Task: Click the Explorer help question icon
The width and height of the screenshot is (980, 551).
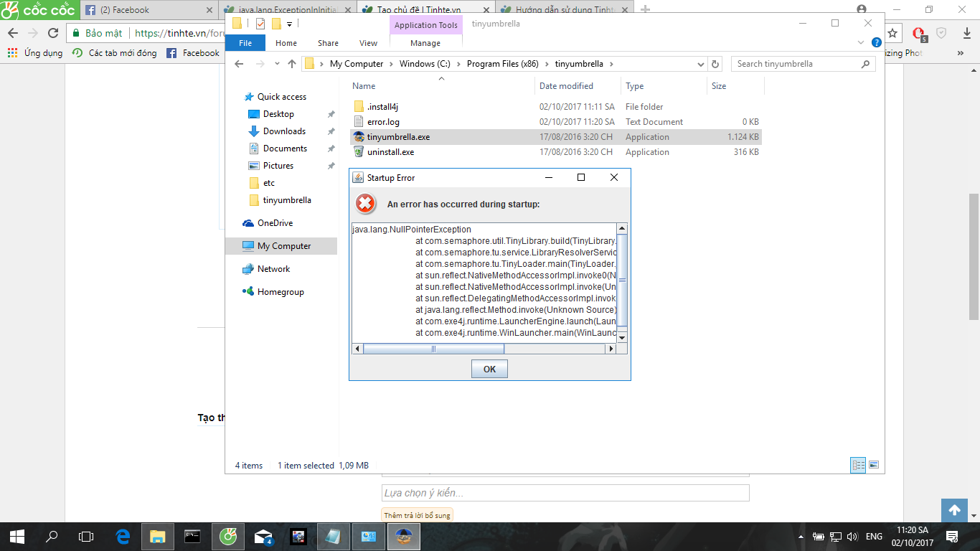Action: click(876, 43)
